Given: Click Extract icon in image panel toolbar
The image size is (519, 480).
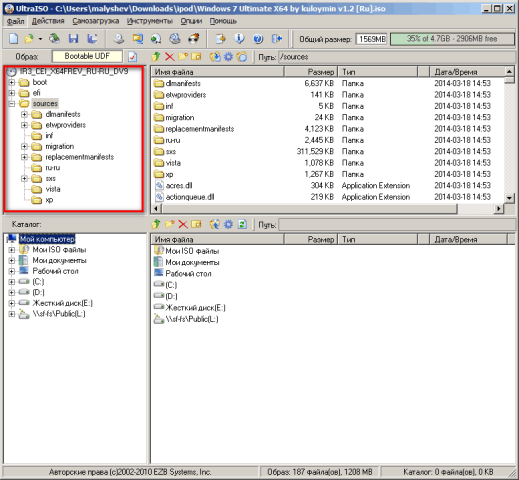Looking at the screenshot, I should 215,57.
